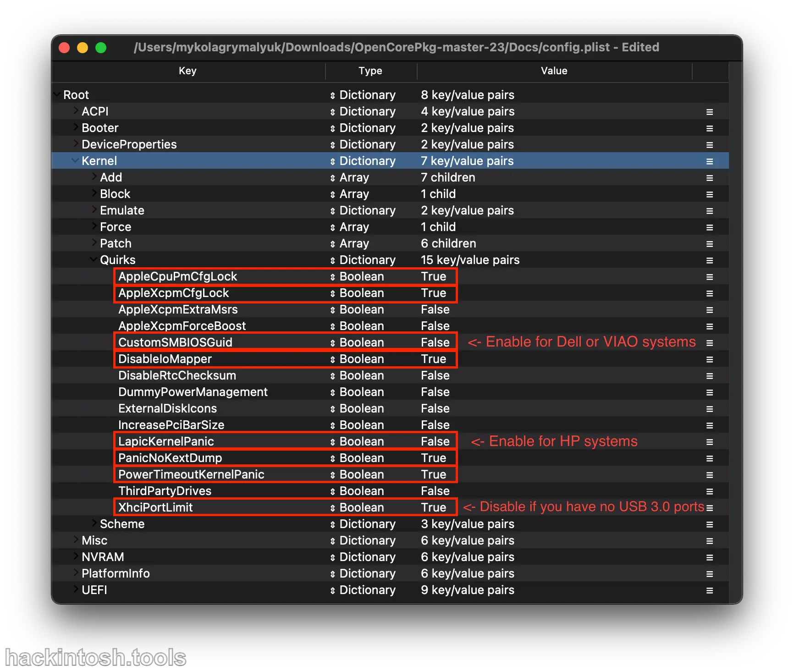Screen dimensions: 794x672
Task: Select the True value of XhciPortLimit
Action: click(434, 507)
